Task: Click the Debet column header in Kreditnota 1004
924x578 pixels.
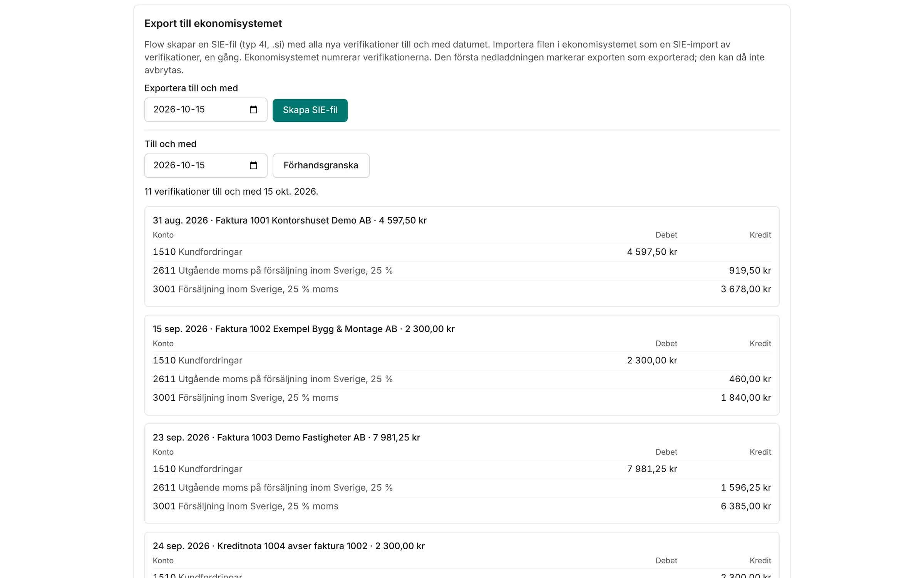Action: 666,561
